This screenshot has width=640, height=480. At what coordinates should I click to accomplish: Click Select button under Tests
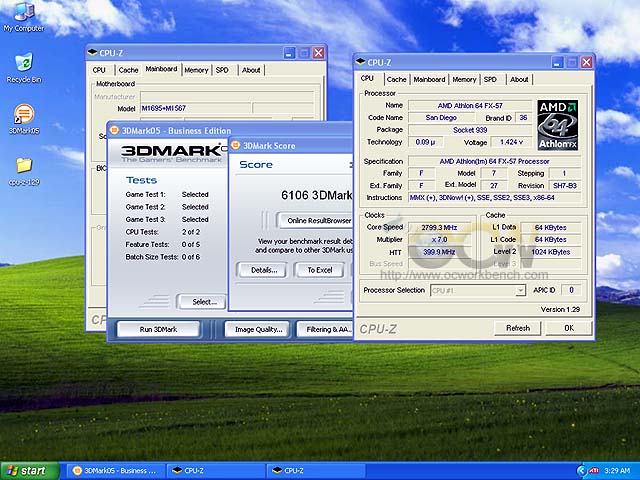[x=202, y=302]
